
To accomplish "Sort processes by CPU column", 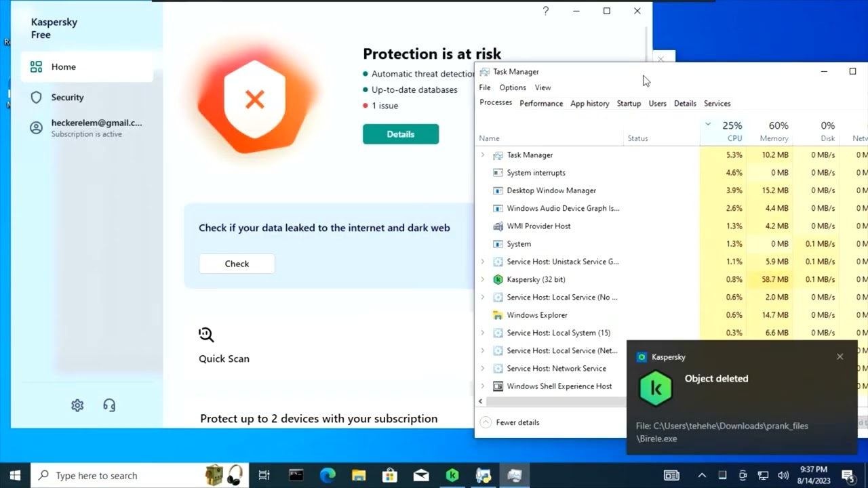I will (x=723, y=131).
